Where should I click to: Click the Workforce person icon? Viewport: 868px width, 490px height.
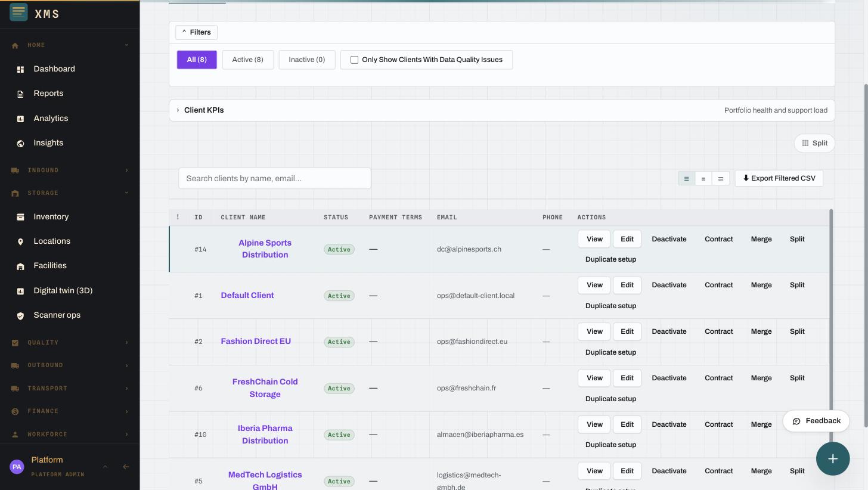[15, 435]
